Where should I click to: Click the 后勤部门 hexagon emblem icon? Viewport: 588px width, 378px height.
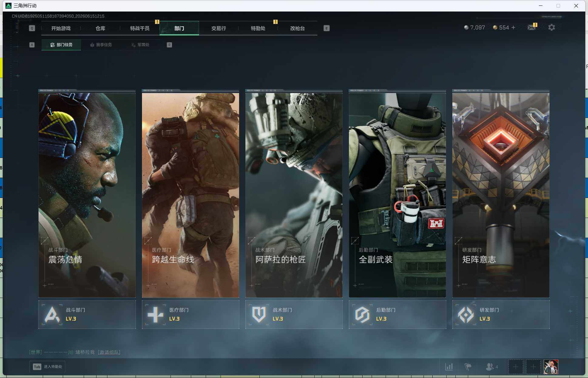pyautogui.click(x=363, y=315)
